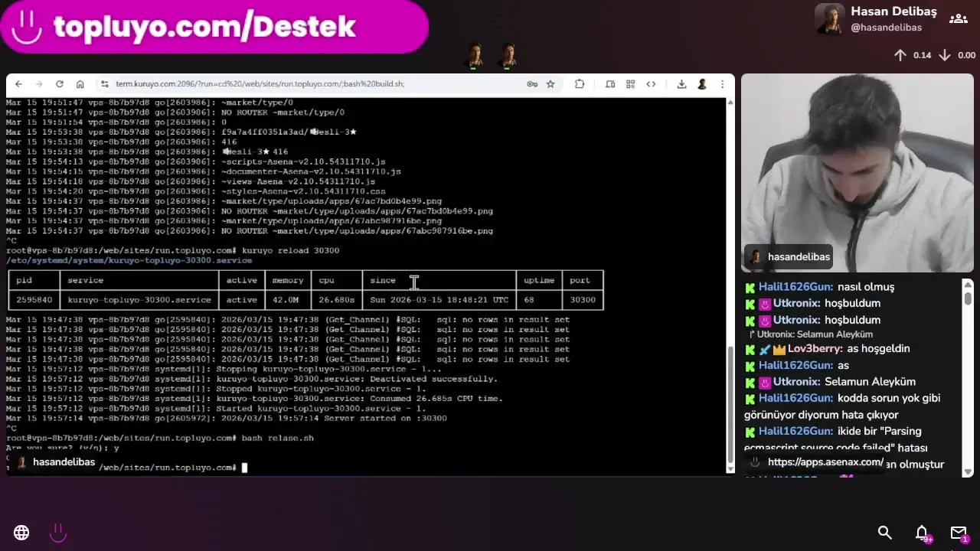Screen dimensions: 980x551
Task: Go back in the browser
Action: [18, 84]
